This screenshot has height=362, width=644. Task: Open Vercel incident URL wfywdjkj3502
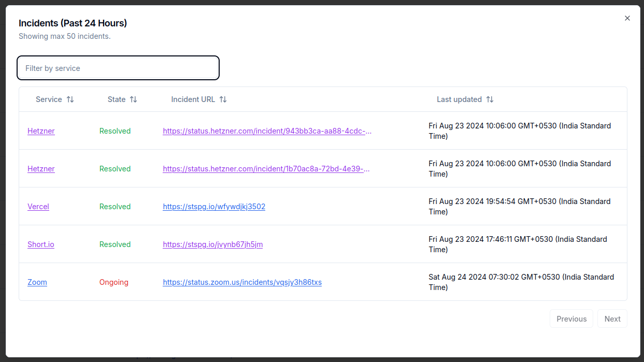pyautogui.click(x=214, y=207)
